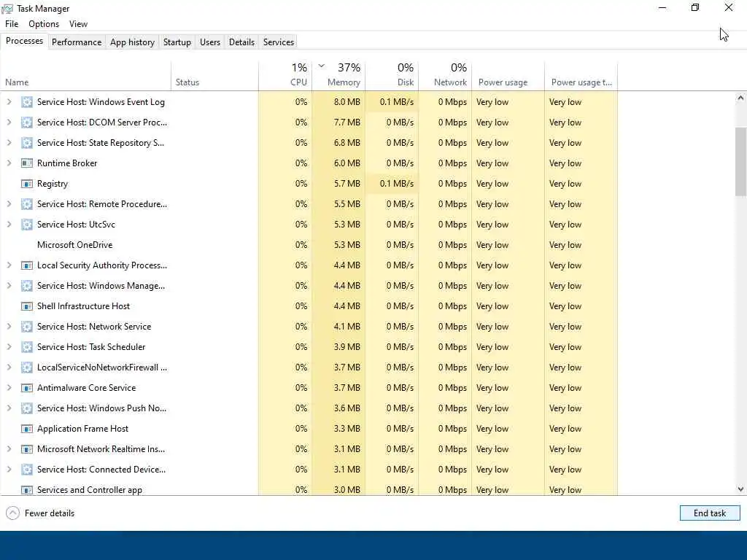Click the Service Host: Windows Manage gear icon
Viewport: 747px width, 560px height.
[x=27, y=286]
